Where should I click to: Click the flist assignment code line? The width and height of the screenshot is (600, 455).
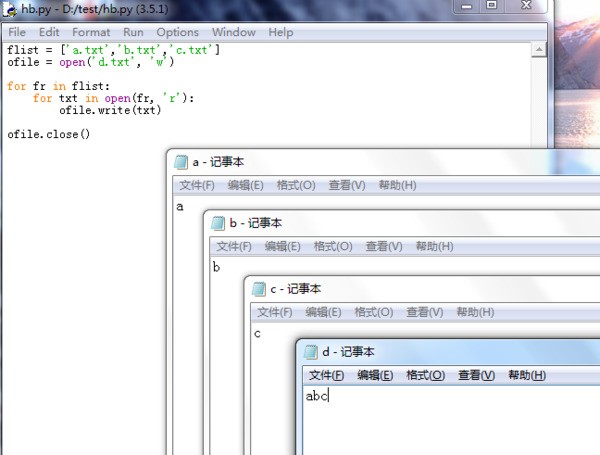(114, 50)
